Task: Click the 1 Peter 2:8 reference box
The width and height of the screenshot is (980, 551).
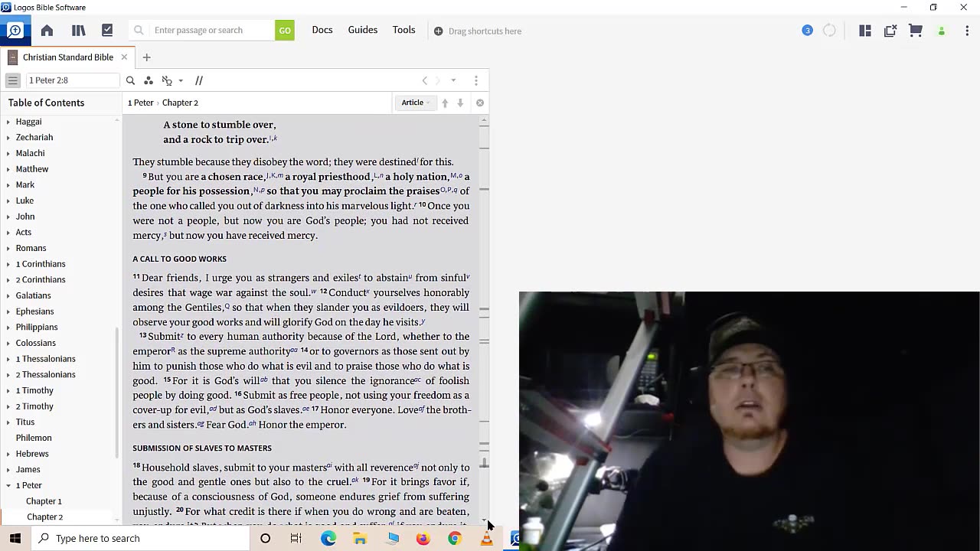Action: (x=72, y=80)
